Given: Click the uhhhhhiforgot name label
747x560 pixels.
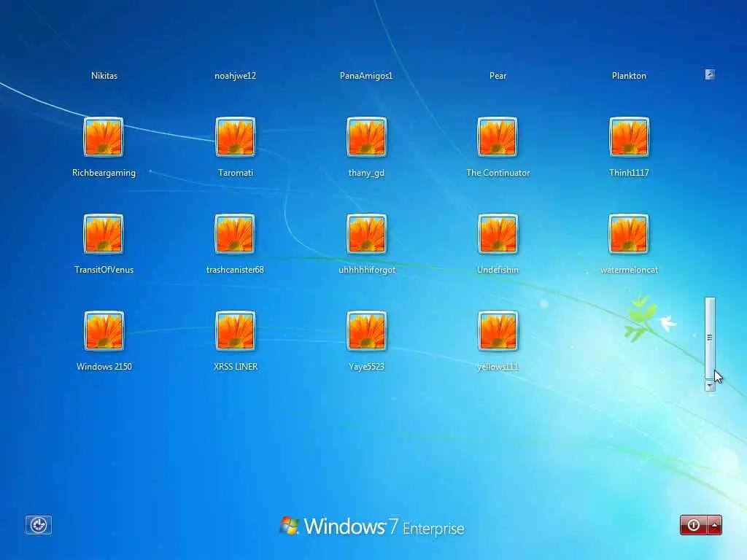Looking at the screenshot, I should [367, 270].
